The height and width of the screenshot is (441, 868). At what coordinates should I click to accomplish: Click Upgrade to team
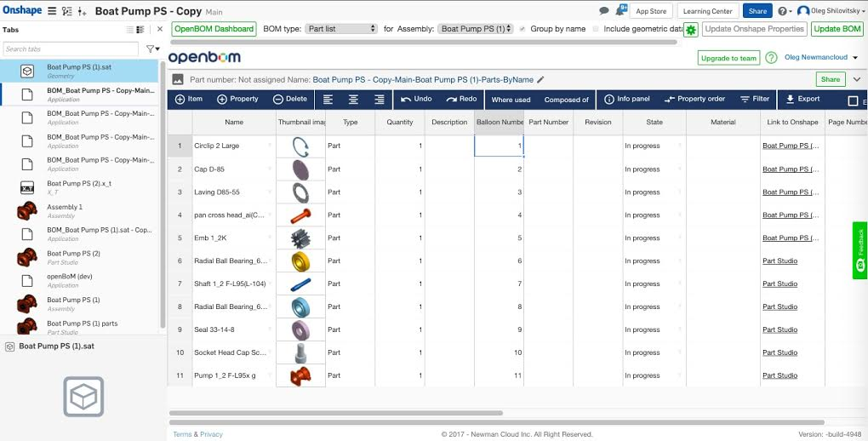point(728,58)
